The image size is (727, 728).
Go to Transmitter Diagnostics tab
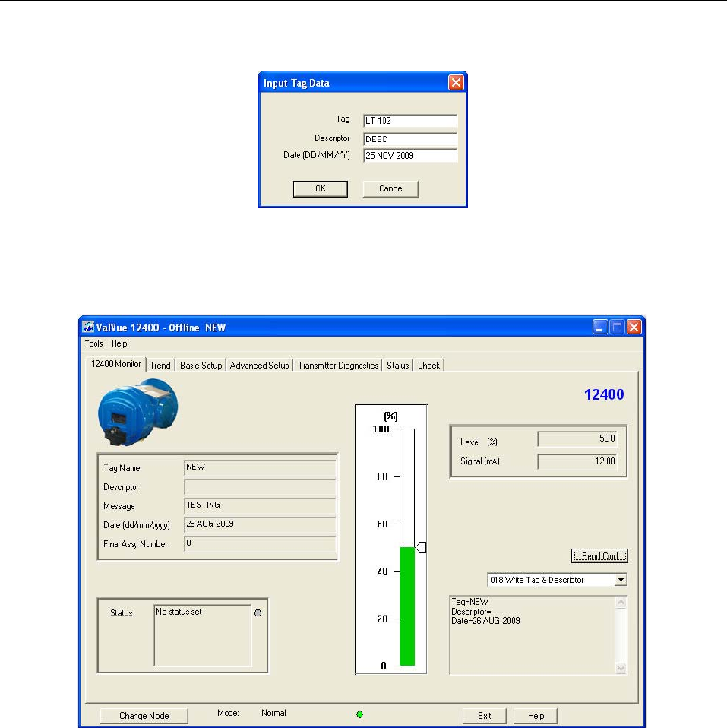pos(338,366)
